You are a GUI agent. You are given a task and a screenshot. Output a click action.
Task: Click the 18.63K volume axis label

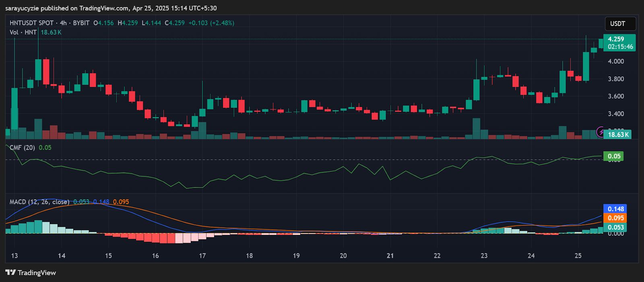[x=617, y=134]
